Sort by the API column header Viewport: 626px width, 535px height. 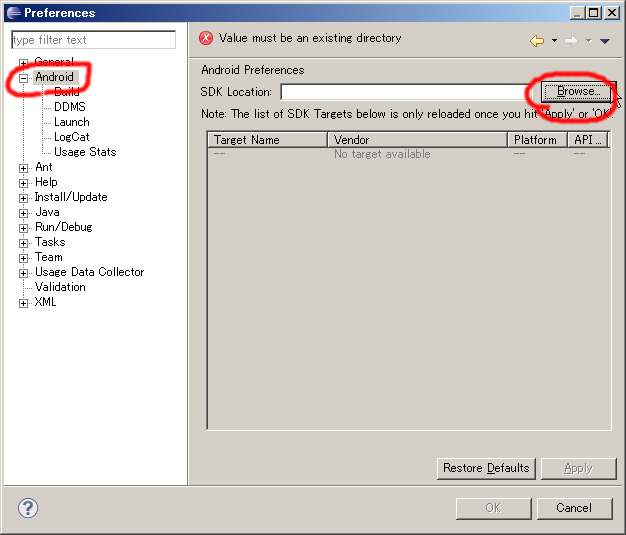pyautogui.click(x=588, y=140)
